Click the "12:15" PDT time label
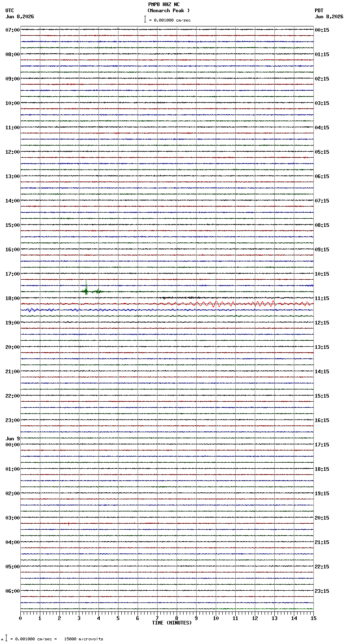The height and width of the screenshot is (644, 346). pos(322,323)
